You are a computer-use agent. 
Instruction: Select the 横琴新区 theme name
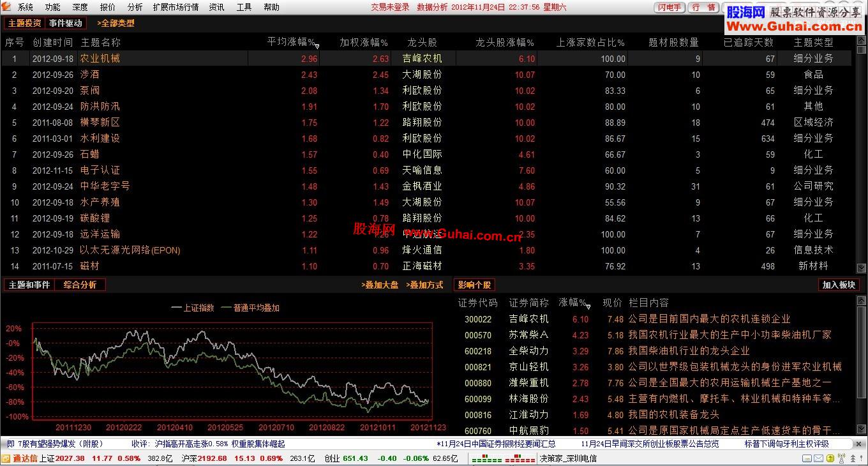(x=100, y=122)
